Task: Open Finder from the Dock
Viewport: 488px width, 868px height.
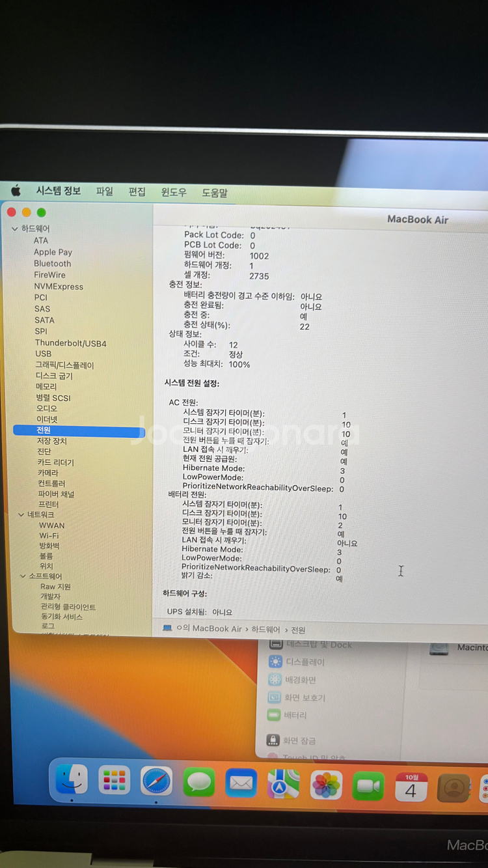Action: coord(72,779)
